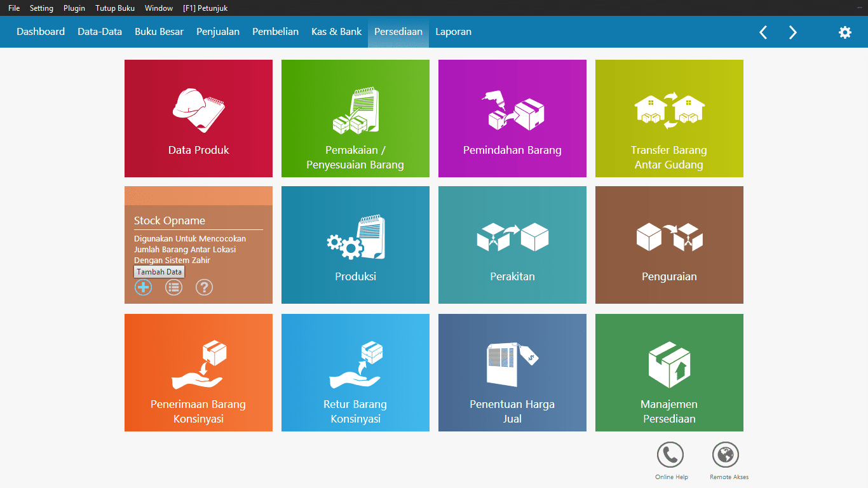Screen dimensions: 868x488
Task: Open the Retur Barang Konsinyasi tile
Action: pos(355,372)
